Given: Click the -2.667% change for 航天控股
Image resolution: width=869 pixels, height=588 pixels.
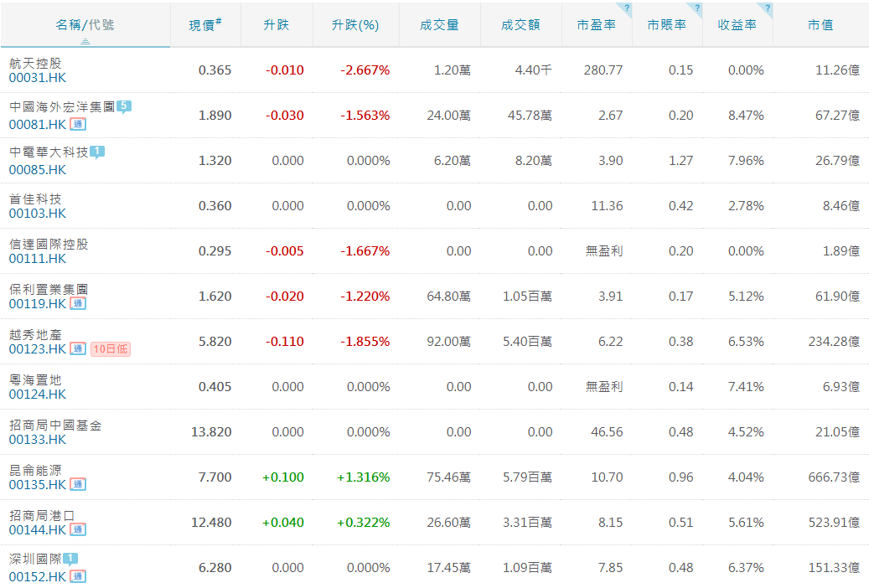Looking at the screenshot, I should (x=365, y=70).
